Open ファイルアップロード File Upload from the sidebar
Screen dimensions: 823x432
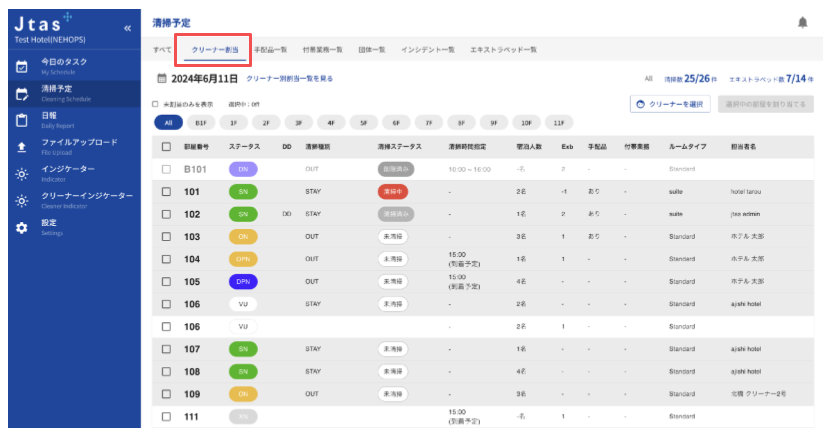tap(78, 146)
